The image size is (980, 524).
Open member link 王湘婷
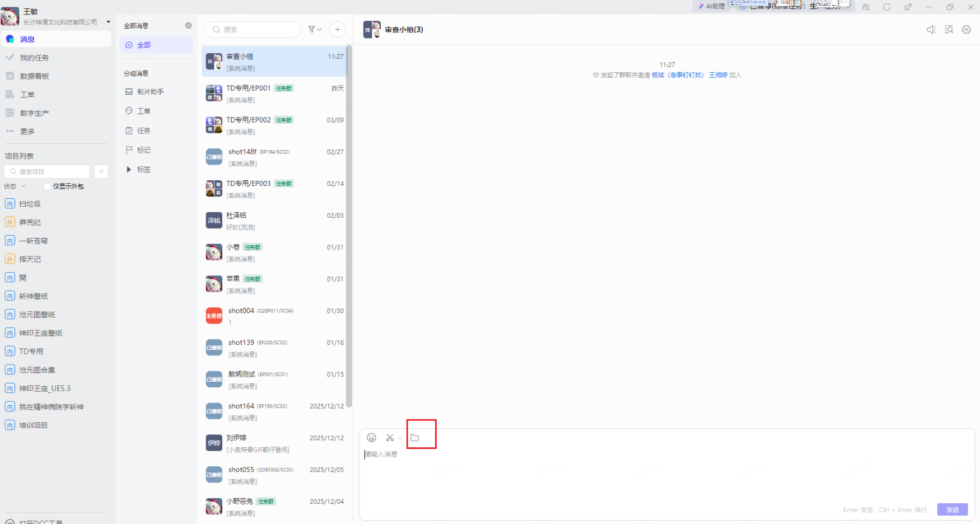tap(718, 75)
